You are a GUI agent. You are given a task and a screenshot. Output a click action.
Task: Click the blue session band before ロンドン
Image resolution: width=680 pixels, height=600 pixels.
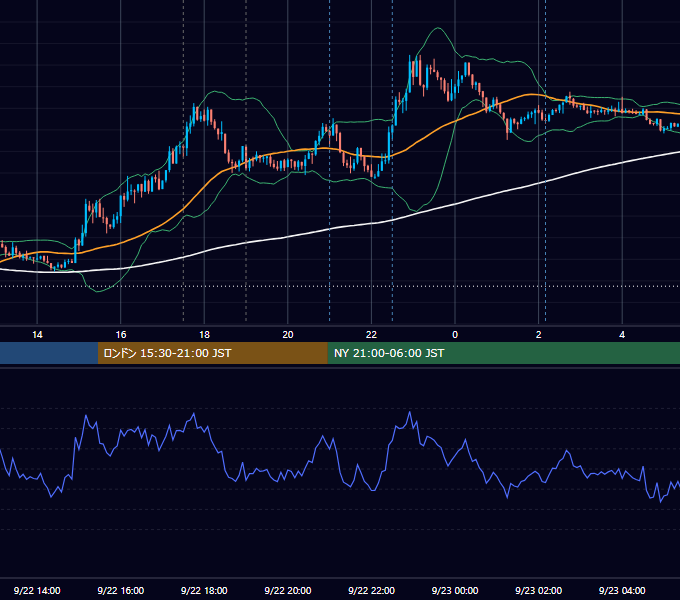point(49,353)
